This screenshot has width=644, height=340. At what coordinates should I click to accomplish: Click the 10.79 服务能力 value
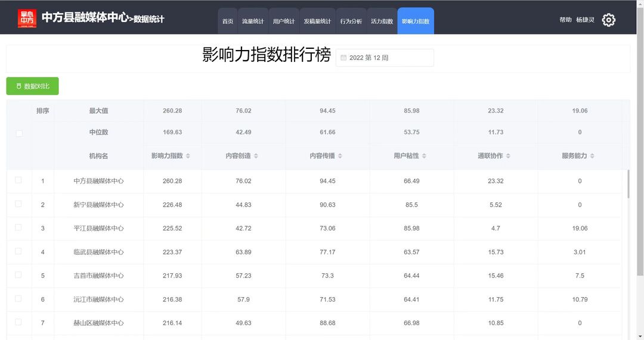click(580, 300)
